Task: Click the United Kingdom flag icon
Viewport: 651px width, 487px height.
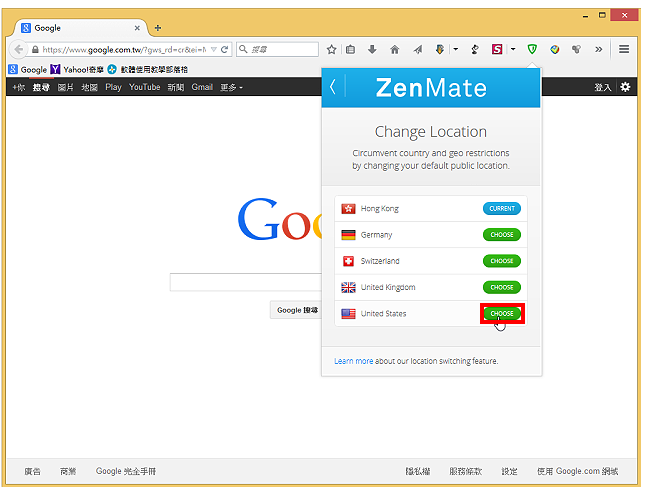Action: tap(348, 287)
